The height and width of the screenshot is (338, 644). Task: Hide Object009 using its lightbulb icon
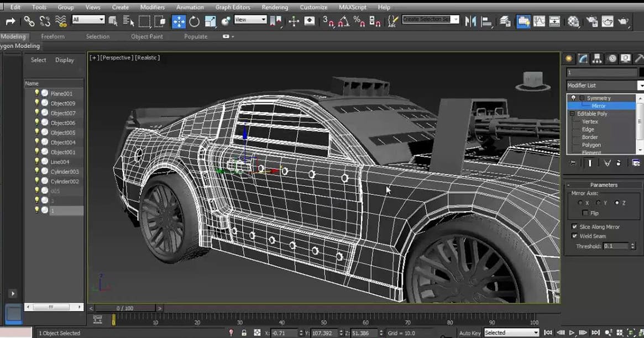(37, 103)
